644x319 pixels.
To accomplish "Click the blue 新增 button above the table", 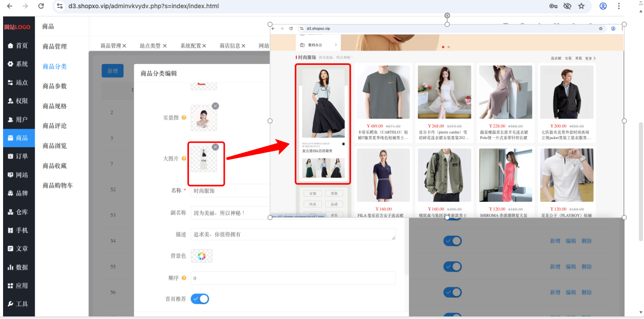I will pyautogui.click(x=113, y=71).
